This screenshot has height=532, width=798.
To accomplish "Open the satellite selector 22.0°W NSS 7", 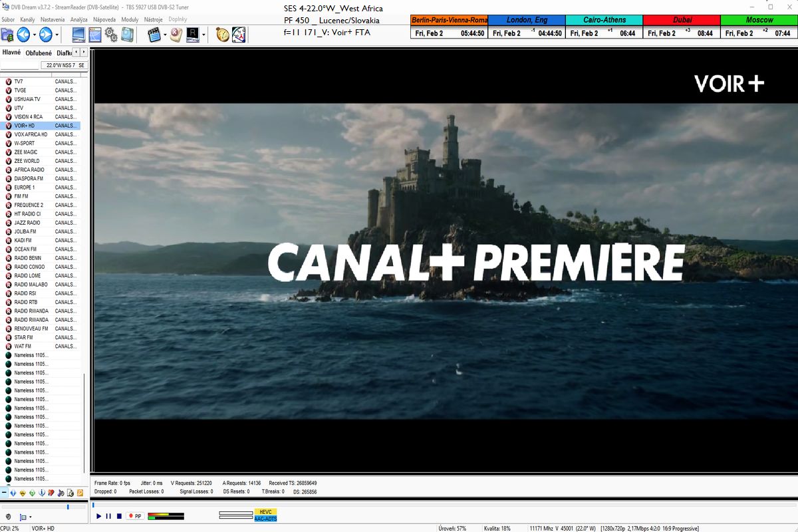I will 63,65.
